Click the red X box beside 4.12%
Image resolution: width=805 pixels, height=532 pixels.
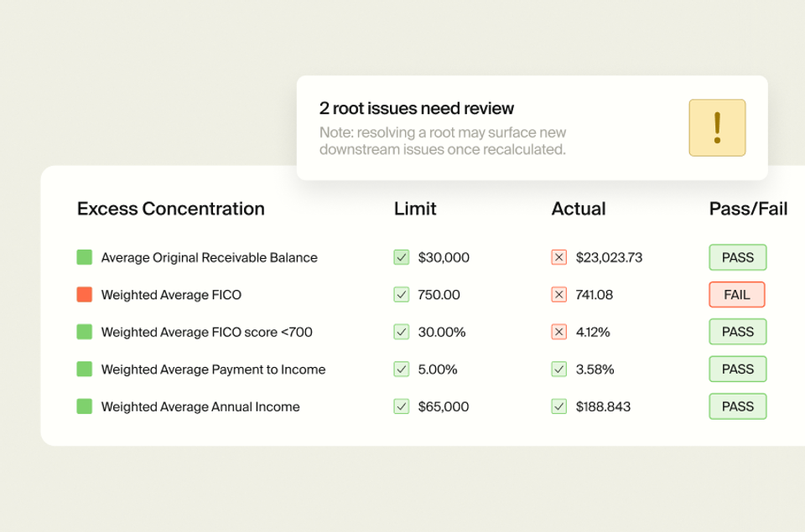tap(559, 332)
